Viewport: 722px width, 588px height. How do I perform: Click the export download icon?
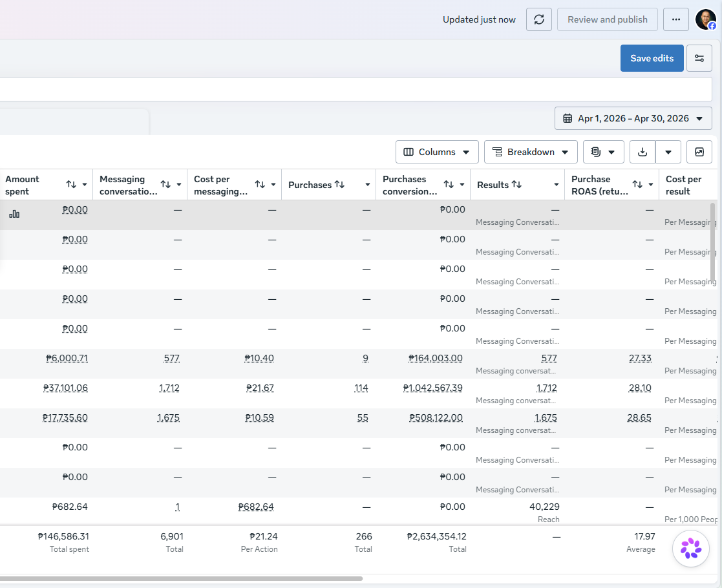click(x=642, y=152)
